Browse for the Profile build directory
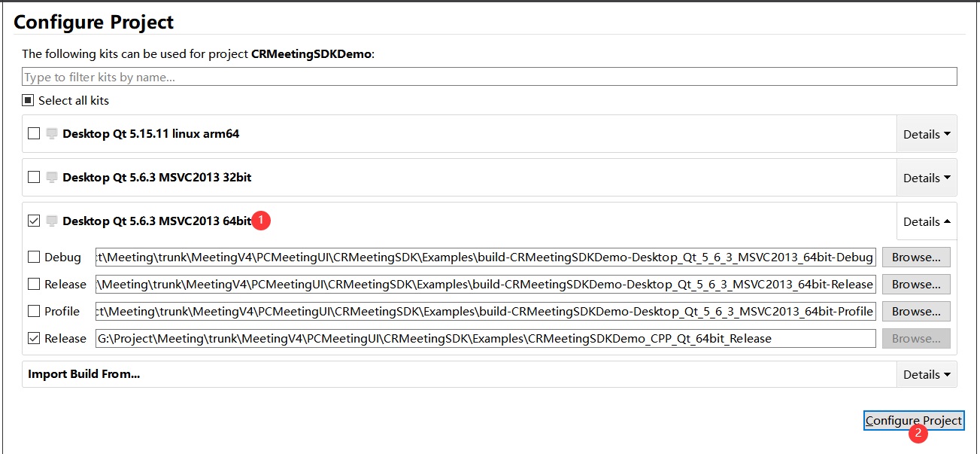Image resolution: width=980 pixels, height=454 pixels. 915,312
